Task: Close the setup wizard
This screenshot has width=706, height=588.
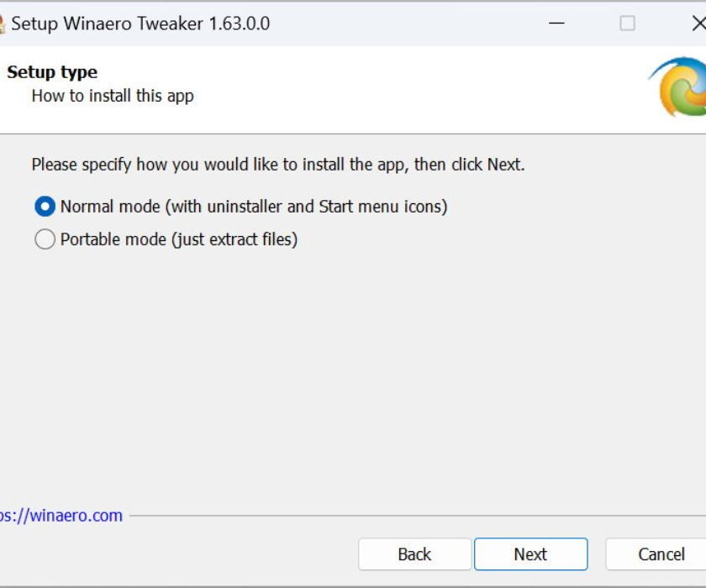Action: [x=698, y=24]
